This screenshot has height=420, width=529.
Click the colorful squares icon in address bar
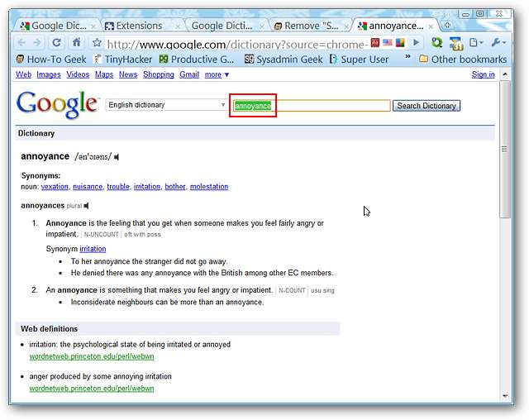[400, 43]
